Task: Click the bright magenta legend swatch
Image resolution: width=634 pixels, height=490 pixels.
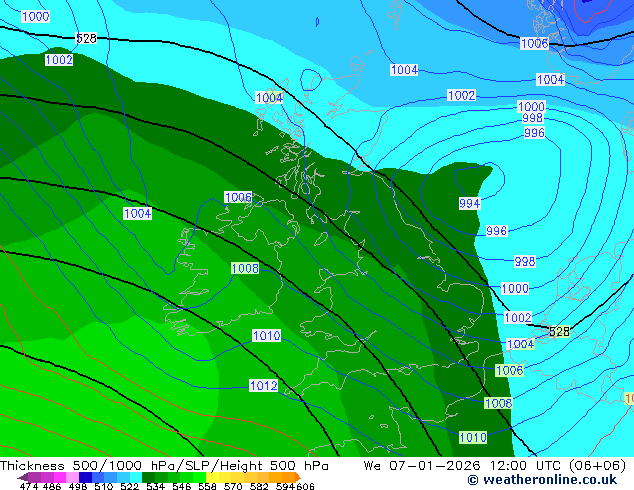Action: pos(60,477)
